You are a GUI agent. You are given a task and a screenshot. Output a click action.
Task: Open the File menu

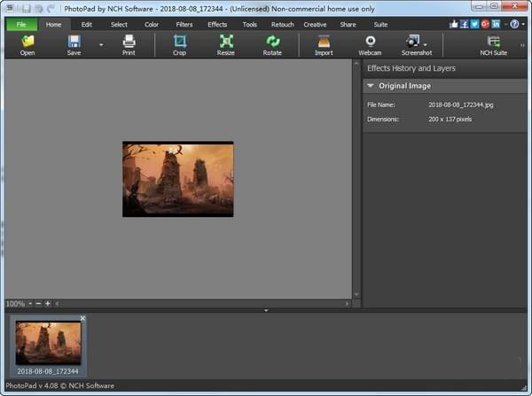click(x=20, y=24)
